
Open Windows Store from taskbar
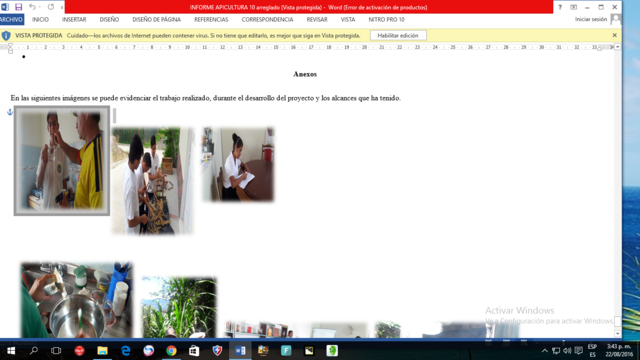pos(194,351)
